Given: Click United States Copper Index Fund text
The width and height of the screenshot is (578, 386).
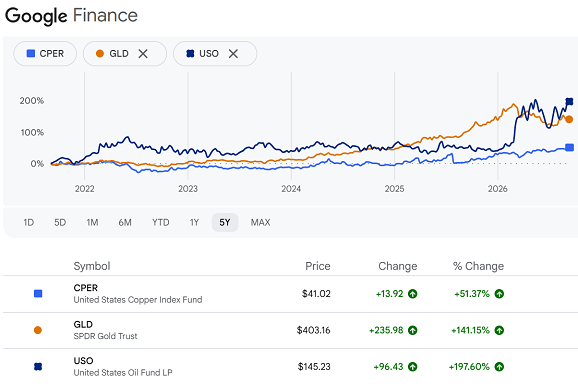Looking at the screenshot, I should pos(138,300).
